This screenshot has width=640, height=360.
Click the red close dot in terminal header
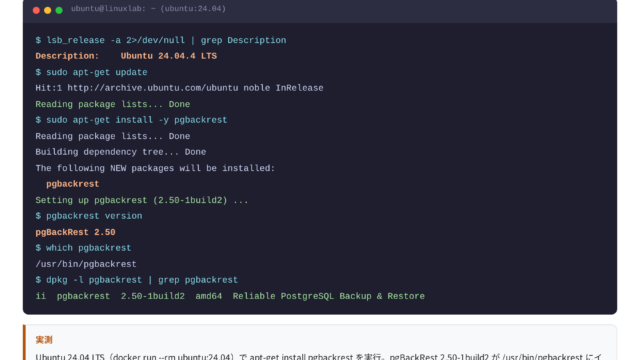(36, 10)
